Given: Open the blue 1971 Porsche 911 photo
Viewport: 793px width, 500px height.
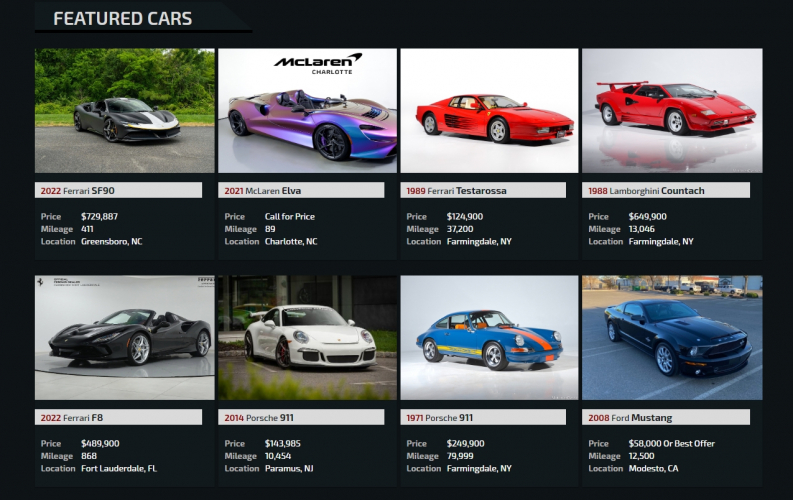Looking at the screenshot, I should [489, 338].
